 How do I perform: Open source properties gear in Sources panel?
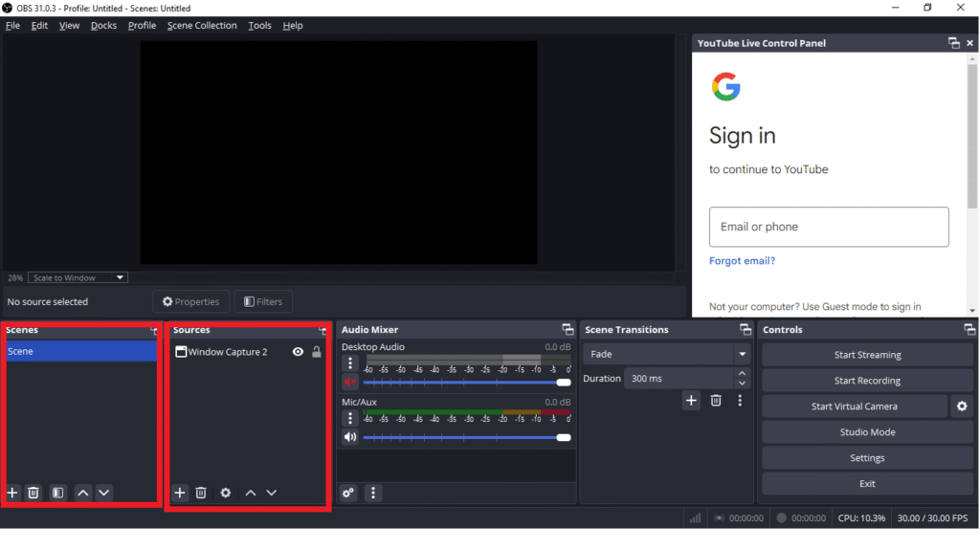pyautogui.click(x=226, y=493)
